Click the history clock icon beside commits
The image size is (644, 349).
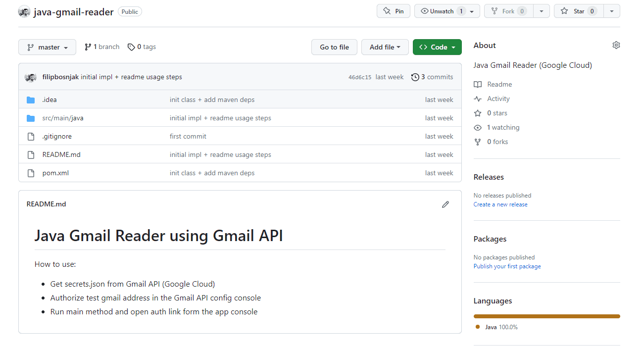415,77
